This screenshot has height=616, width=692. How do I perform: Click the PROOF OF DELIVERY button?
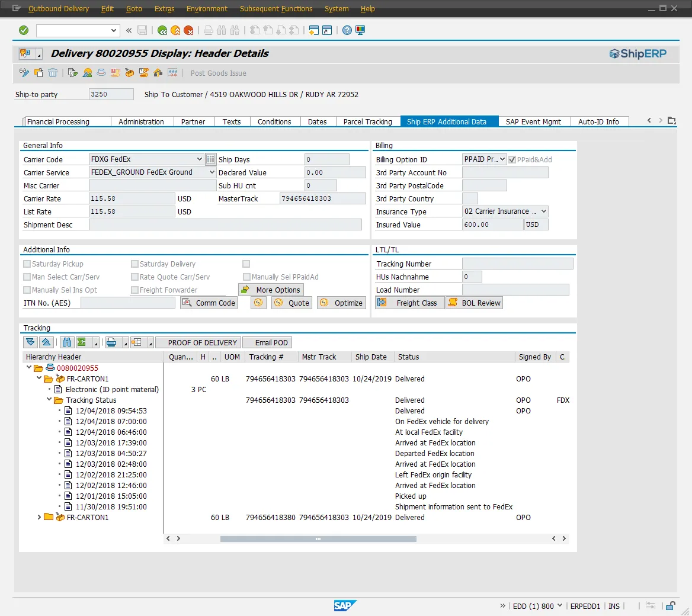pyautogui.click(x=202, y=342)
